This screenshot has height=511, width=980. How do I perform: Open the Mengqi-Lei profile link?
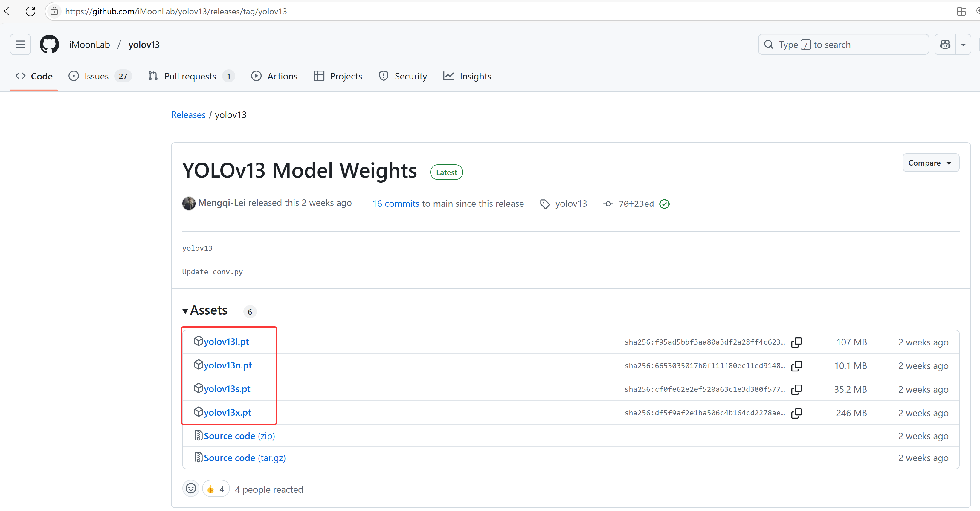222,203
